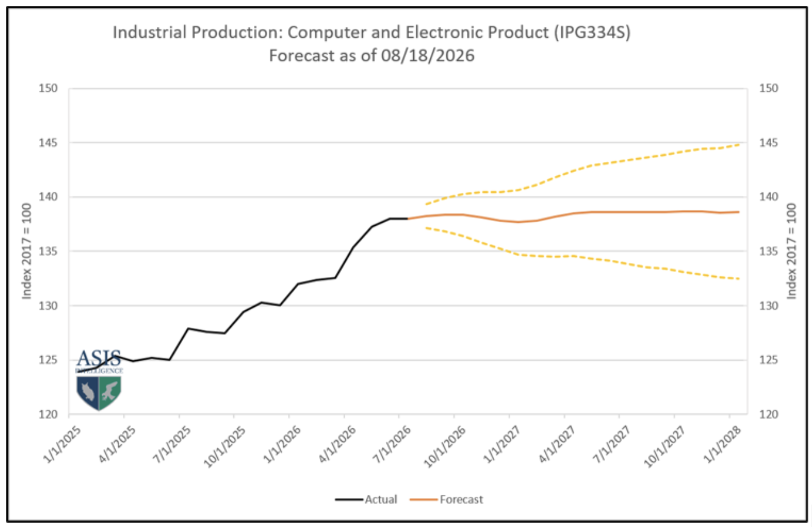The image size is (812, 527).
Task: Click the chart title mentioning IPG334S
Action: tap(372, 33)
